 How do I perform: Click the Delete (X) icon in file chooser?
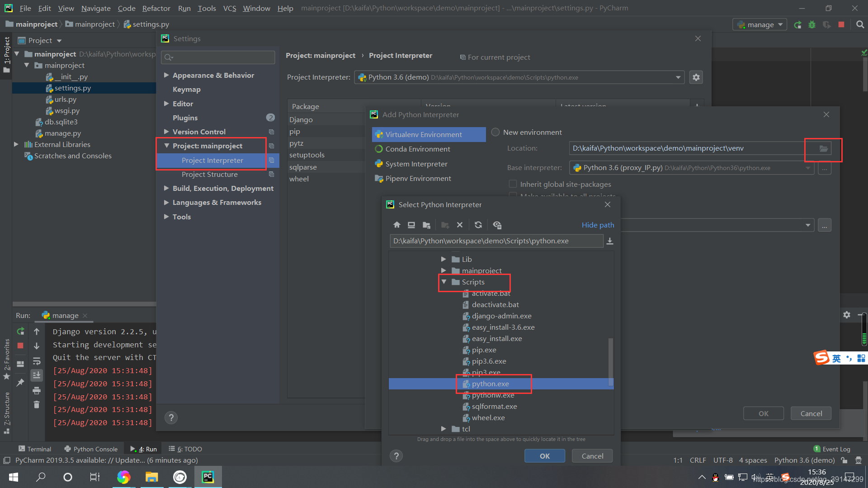(460, 225)
